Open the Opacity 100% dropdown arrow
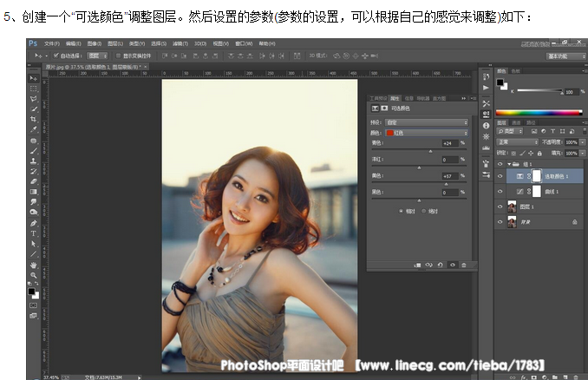Screen dimensions: 588x380 tap(583, 142)
